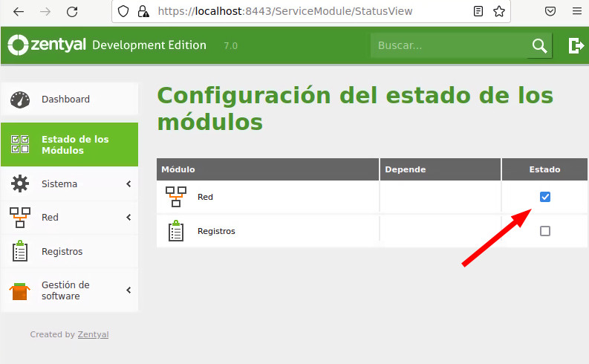Open the Dashboard menu item
589x364 pixels.
coord(70,99)
